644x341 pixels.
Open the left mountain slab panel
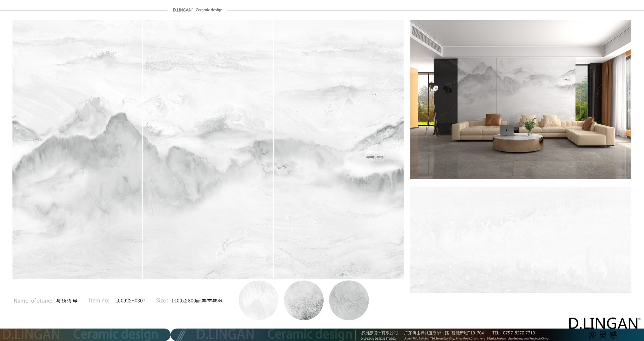[x=77, y=149]
